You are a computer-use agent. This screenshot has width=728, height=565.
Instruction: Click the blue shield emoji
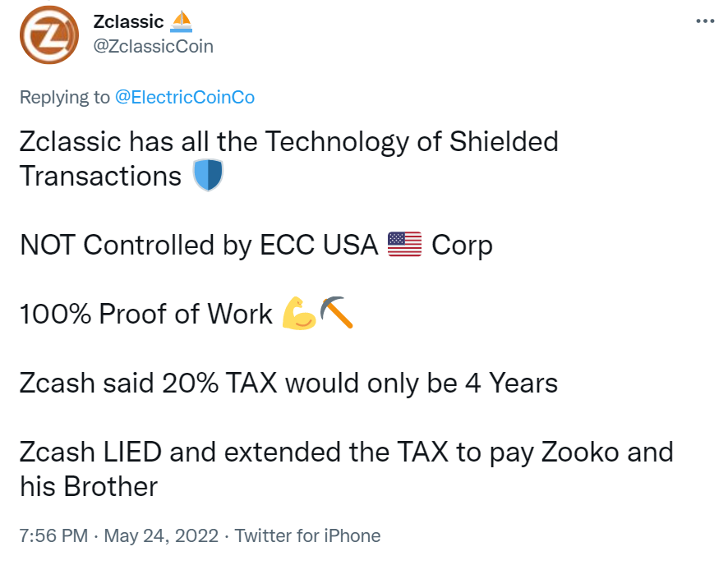tap(207, 176)
